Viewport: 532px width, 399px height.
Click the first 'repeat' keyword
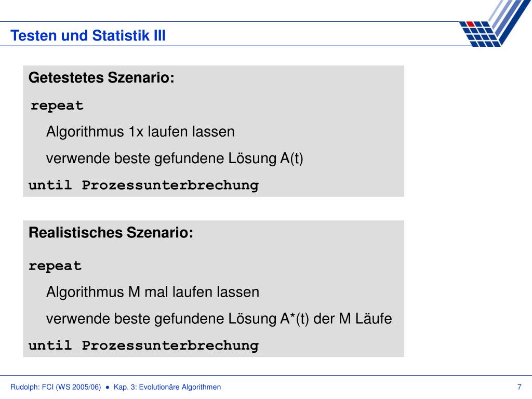(x=57, y=106)
